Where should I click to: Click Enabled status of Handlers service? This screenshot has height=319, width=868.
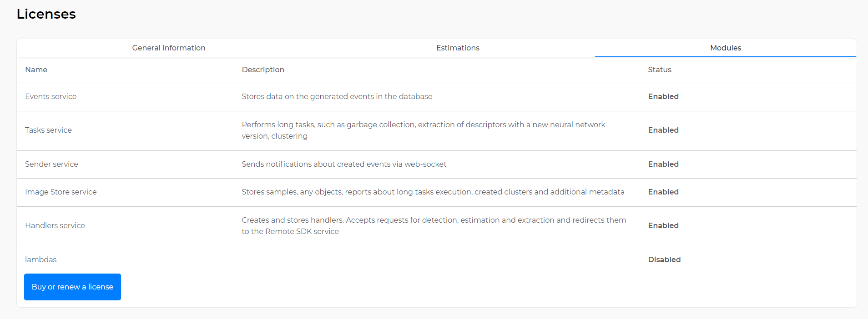tap(663, 225)
